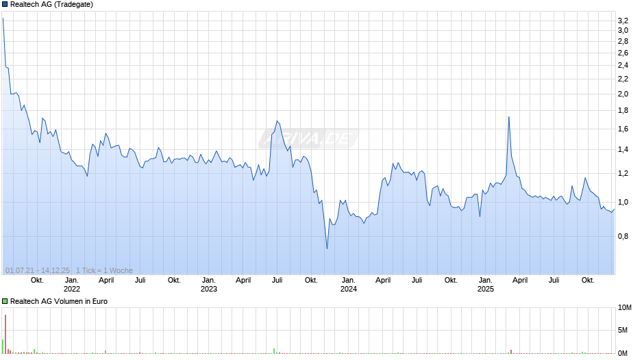Click the 'April' label after Jan. 2025
Image resolution: width=644 pixels, height=360 pixels.
pos(520,280)
